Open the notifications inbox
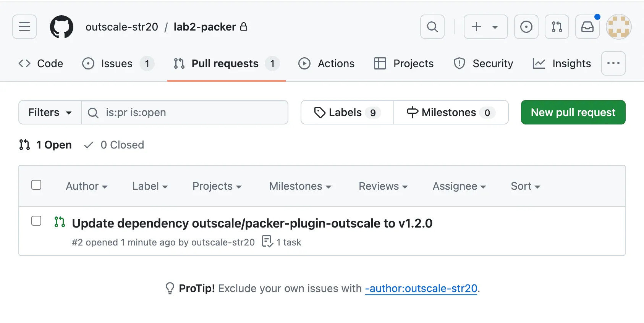Viewport: 644px width, 323px height. (587, 27)
